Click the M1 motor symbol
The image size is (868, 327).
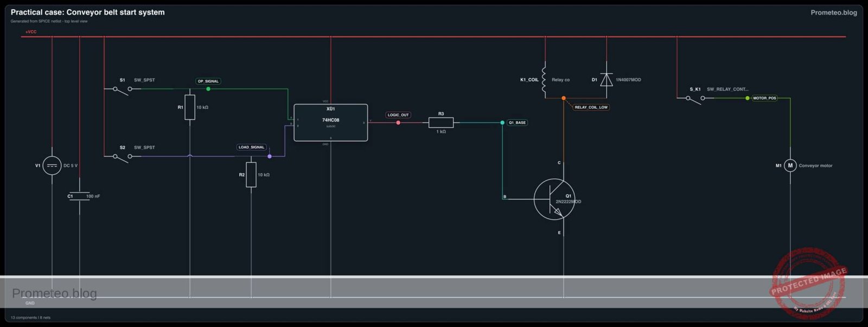coord(790,166)
